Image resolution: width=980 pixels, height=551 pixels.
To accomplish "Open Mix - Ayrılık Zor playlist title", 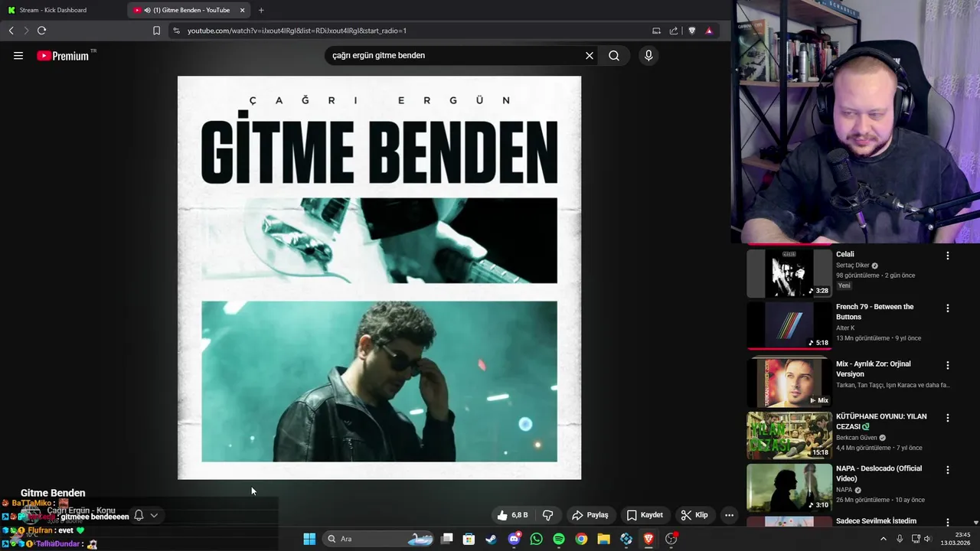I will click(873, 369).
